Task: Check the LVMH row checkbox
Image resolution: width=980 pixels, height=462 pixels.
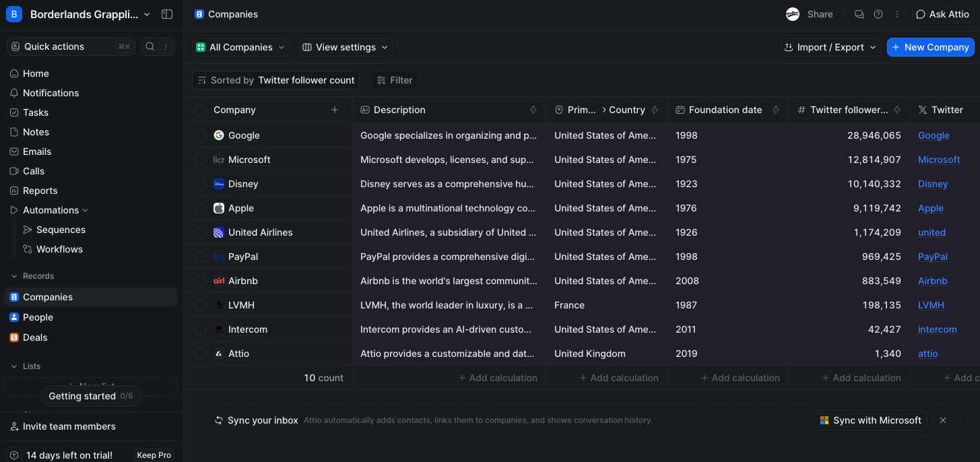Action: pyautogui.click(x=200, y=305)
